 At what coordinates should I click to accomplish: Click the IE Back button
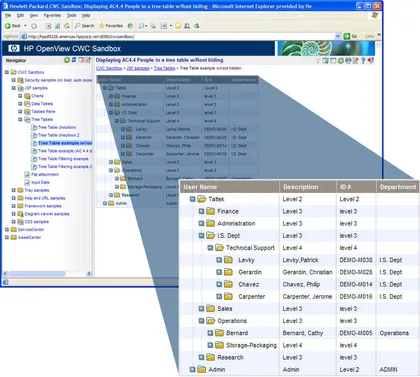click(x=13, y=26)
